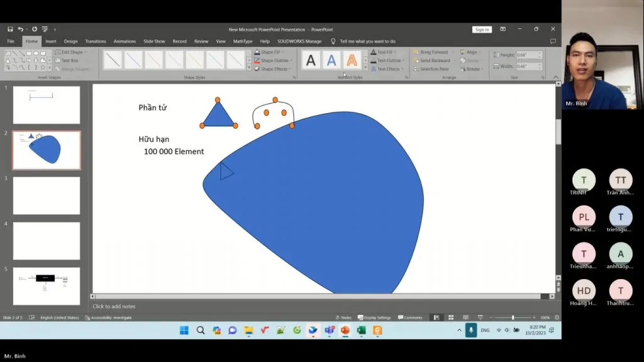Viewport: 644px width, 362px height.
Task: Switch to the Design tab
Action: 70,41
